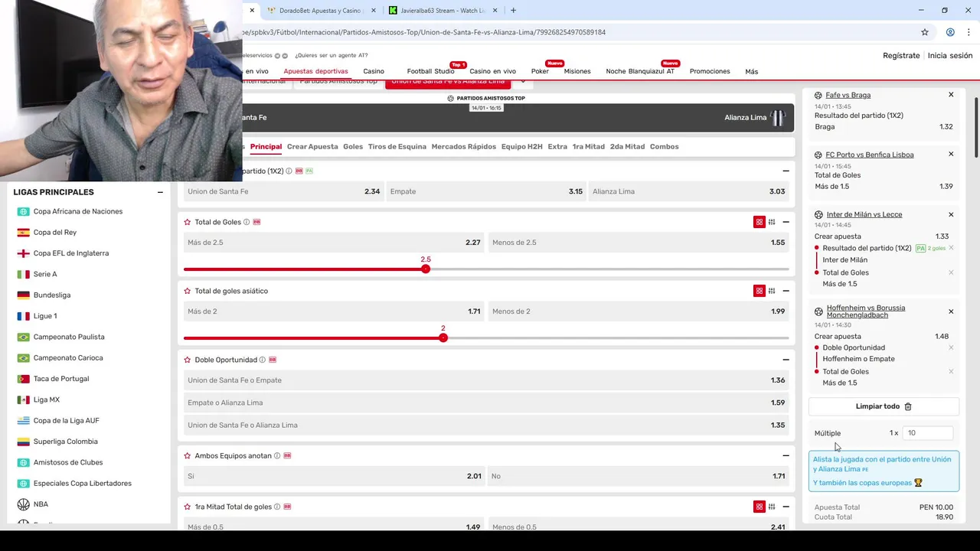Click Inicia sesión link
This screenshot has width=980, height=551.
tap(950, 56)
